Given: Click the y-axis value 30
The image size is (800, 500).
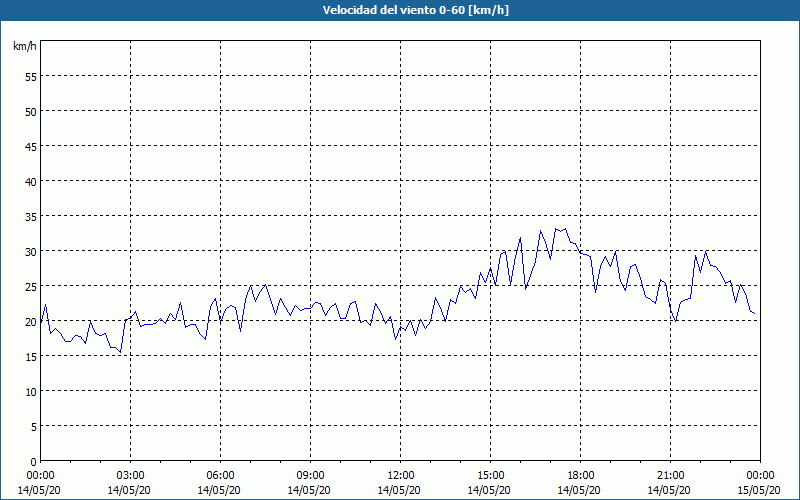Looking at the screenshot, I should point(31,252).
